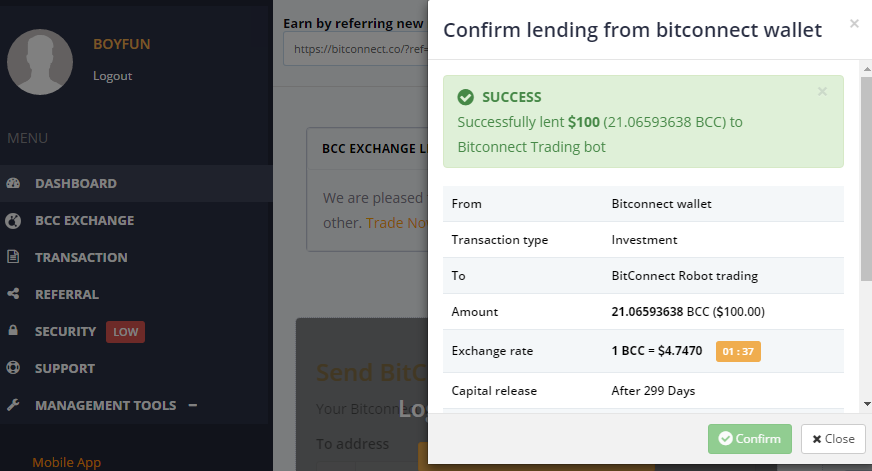Dismiss the success alert with its X
The width and height of the screenshot is (872, 471).
(822, 91)
